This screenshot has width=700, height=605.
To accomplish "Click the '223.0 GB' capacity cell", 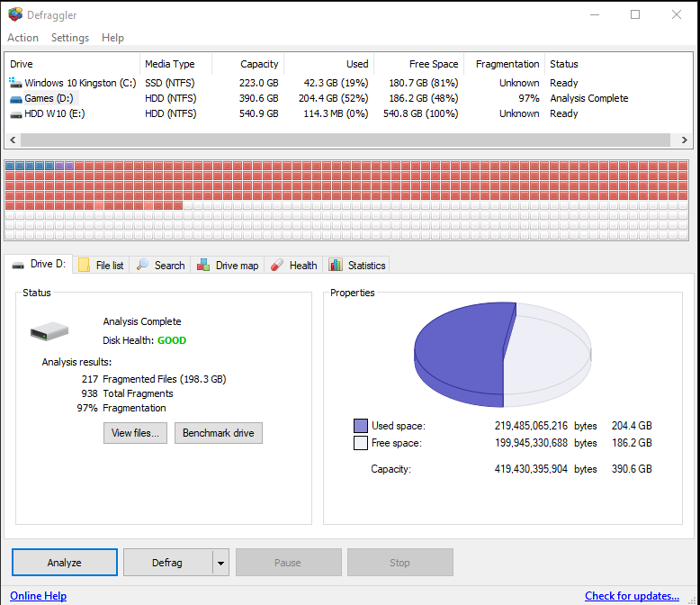I will 258,83.
